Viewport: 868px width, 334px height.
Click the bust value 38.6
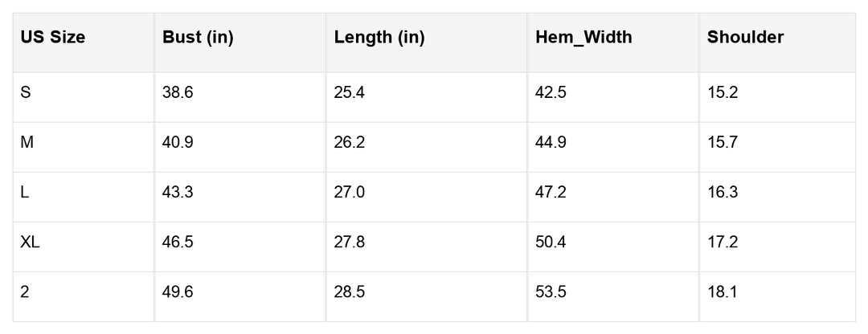(x=178, y=92)
